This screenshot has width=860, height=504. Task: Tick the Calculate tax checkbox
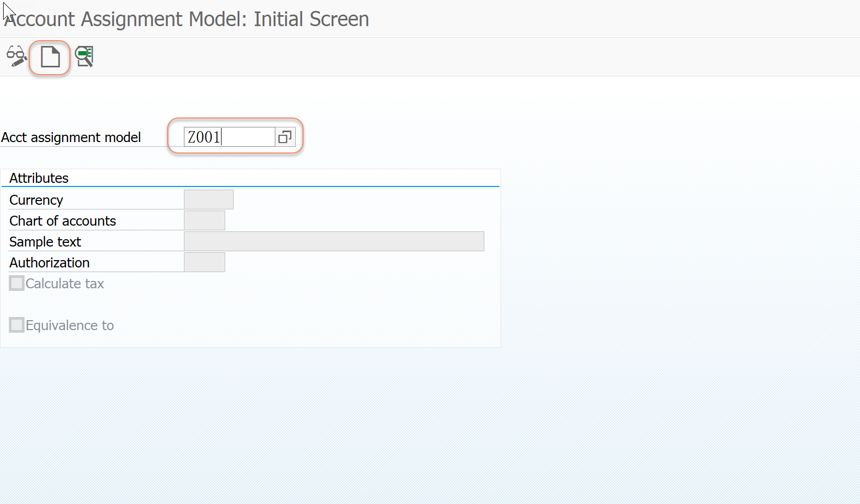point(17,283)
